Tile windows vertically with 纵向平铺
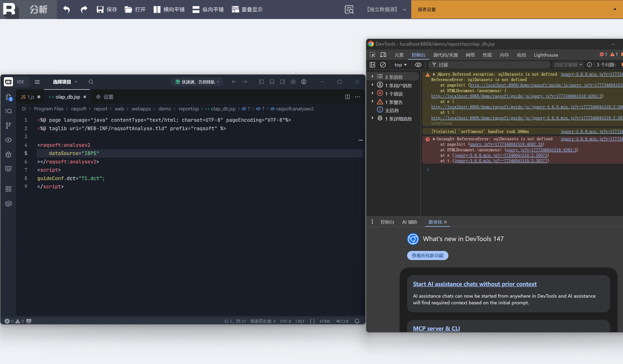 (x=208, y=9)
